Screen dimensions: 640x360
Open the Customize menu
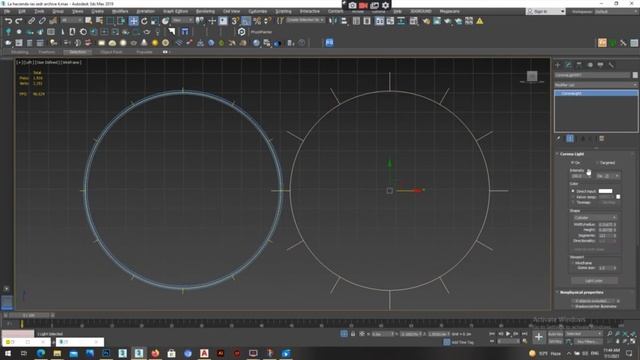(258, 11)
